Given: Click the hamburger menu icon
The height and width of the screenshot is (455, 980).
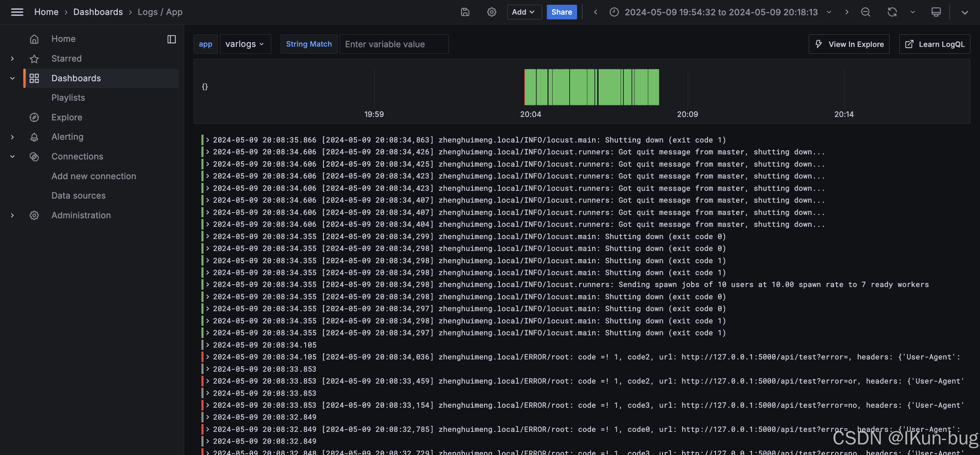Looking at the screenshot, I should point(17,12).
